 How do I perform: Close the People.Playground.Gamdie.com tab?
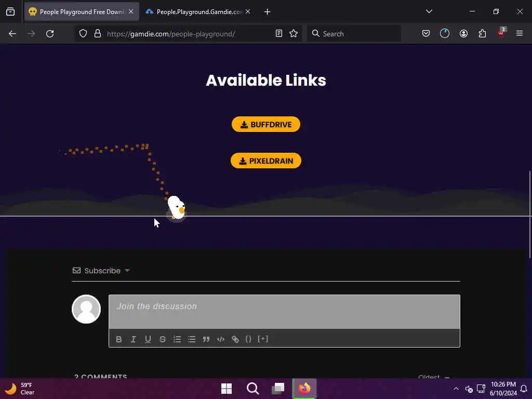[x=248, y=12]
